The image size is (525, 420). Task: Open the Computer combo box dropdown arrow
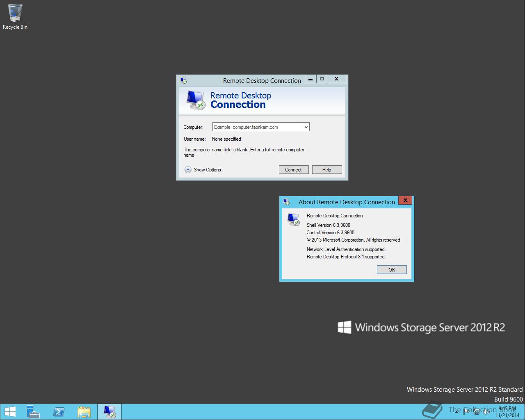[x=306, y=127]
